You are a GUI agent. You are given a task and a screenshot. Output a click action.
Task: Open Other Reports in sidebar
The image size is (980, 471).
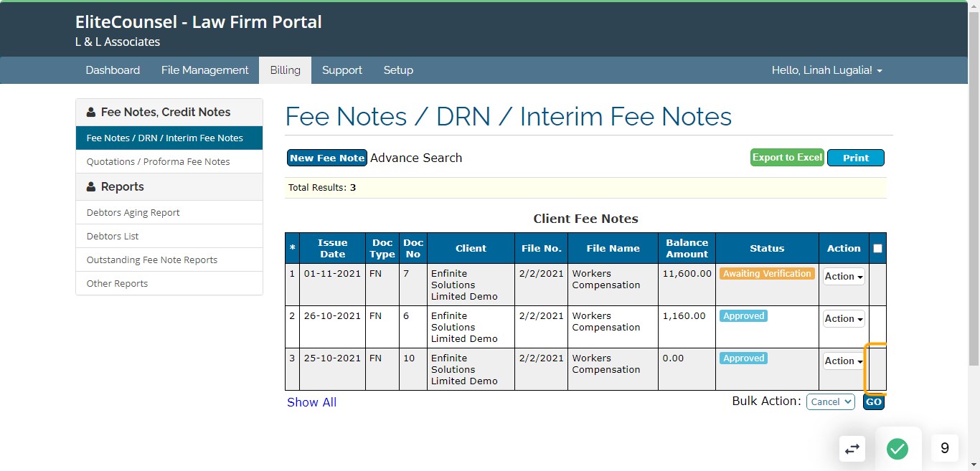[169, 283]
